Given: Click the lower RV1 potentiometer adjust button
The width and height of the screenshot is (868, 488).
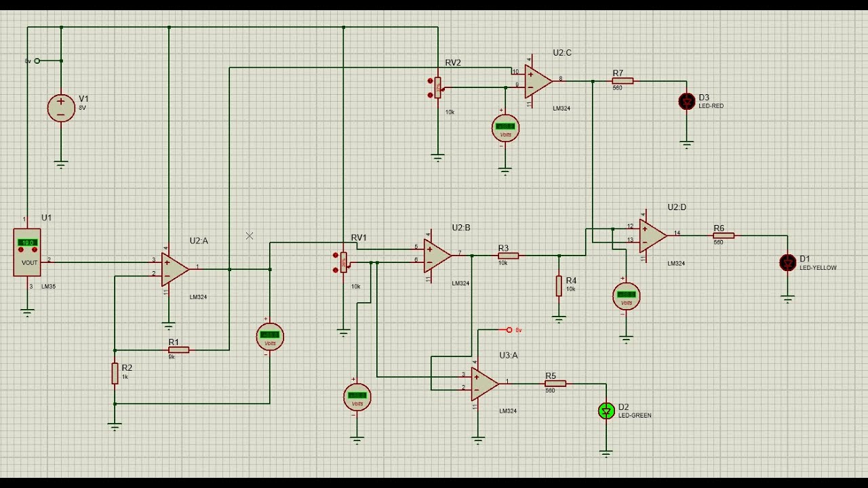Looking at the screenshot, I should pos(336,270).
